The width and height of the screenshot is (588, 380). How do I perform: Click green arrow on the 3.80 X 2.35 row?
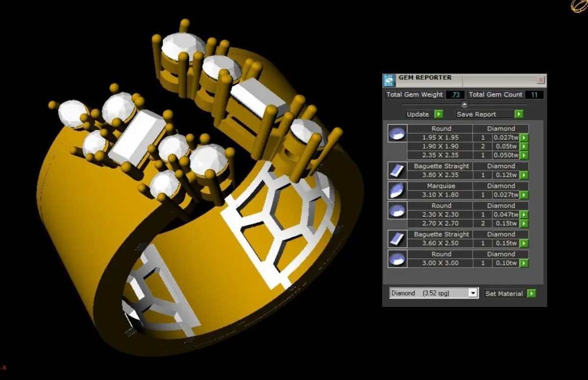524,175
